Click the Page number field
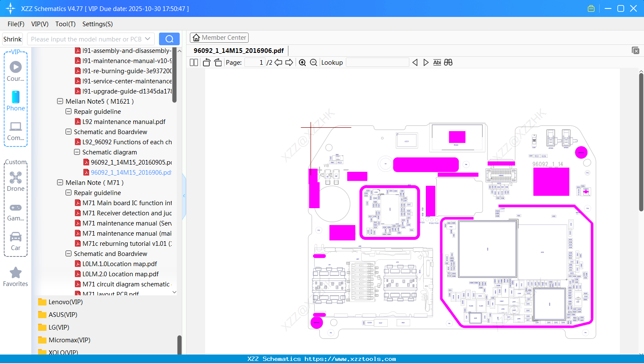 point(255,62)
